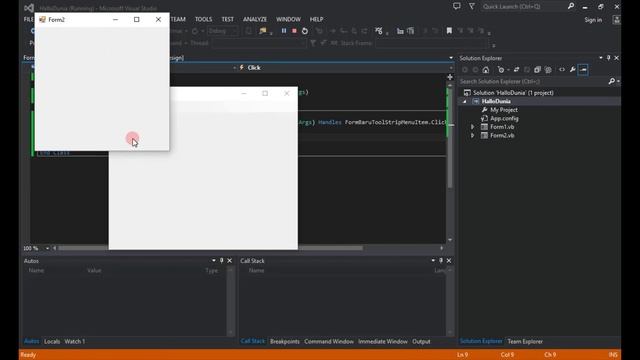Pause debugging with the Break All icon
This screenshot has height=360, width=640.
(x=284, y=31)
